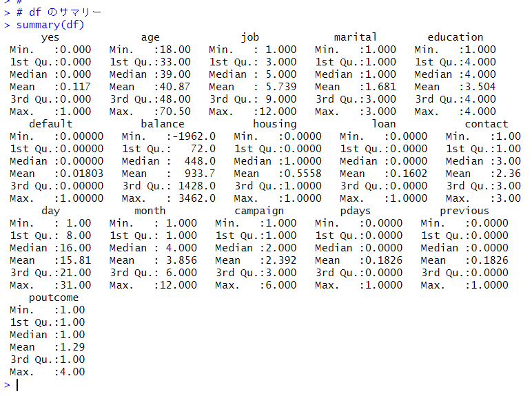
Task: Select balance mean value 933.7
Action: click(200, 174)
